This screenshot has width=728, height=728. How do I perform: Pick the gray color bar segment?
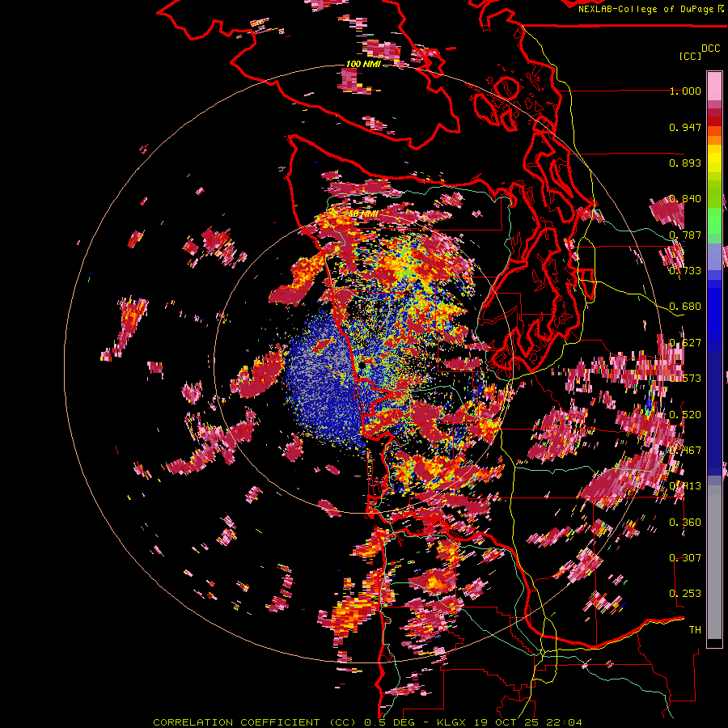pyautogui.click(x=714, y=562)
